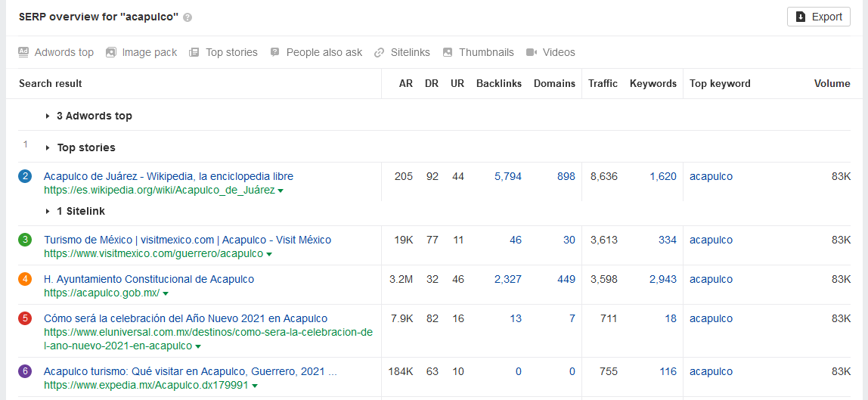Click the Keywords column header
Image resolution: width=868 pixels, height=400 pixels.
point(653,83)
